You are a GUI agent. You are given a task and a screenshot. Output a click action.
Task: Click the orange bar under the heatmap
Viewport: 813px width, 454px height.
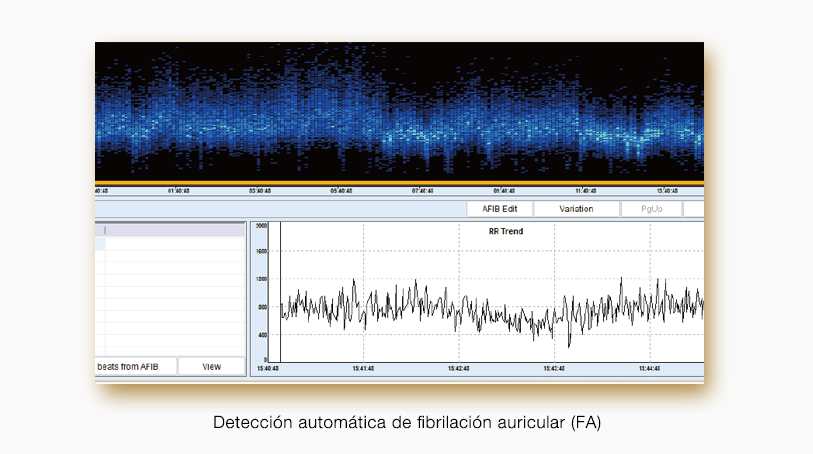(400, 183)
